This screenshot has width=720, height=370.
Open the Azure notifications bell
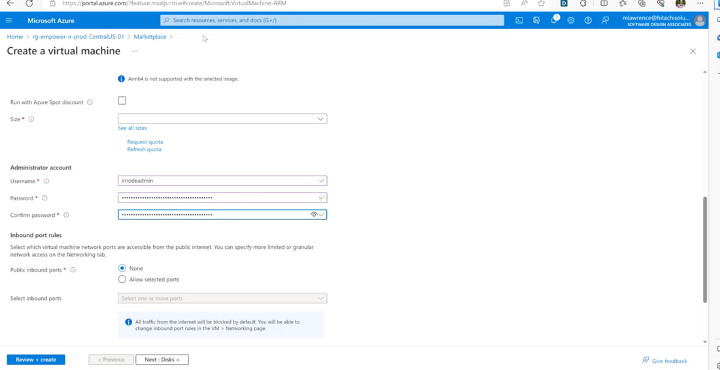click(x=554, y=21)
